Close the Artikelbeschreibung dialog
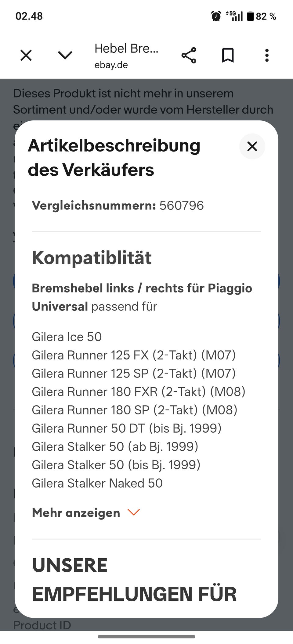The height and width of the screenshot is (644, 293). (x=252, y=147)
